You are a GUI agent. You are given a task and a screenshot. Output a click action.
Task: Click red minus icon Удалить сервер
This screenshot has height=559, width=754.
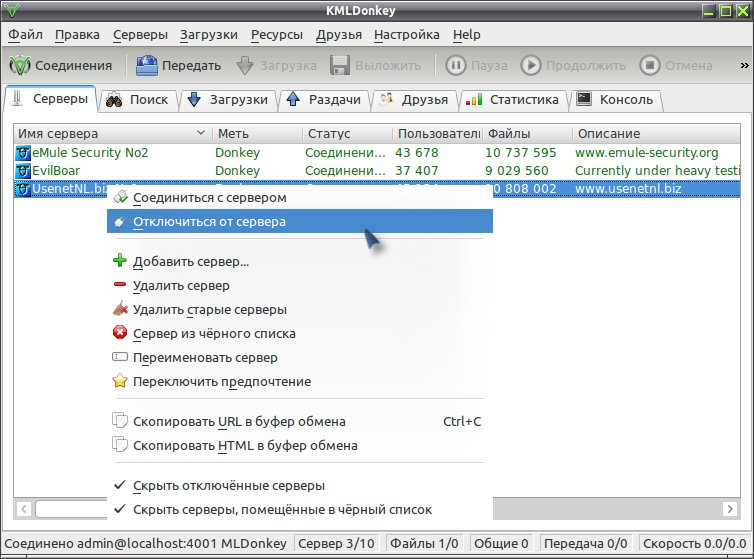coord(120,285)
